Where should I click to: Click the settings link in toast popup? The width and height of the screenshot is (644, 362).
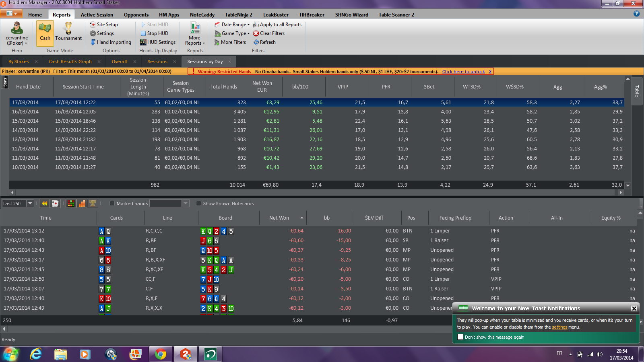[559, 327]
